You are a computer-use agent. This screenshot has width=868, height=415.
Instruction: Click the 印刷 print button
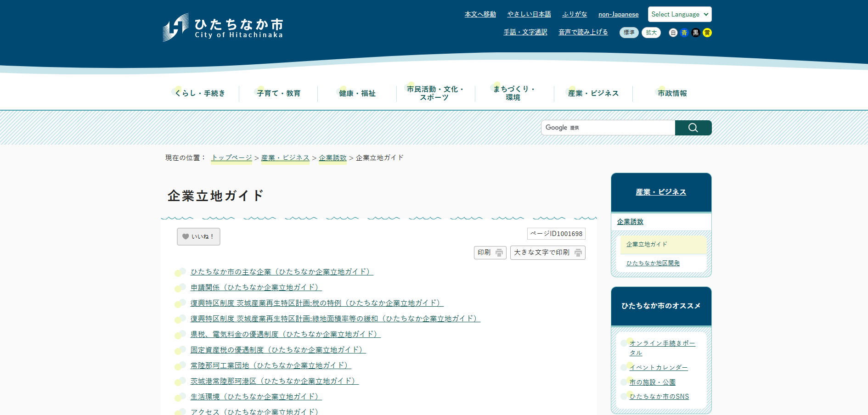click(x=490, y=252)
